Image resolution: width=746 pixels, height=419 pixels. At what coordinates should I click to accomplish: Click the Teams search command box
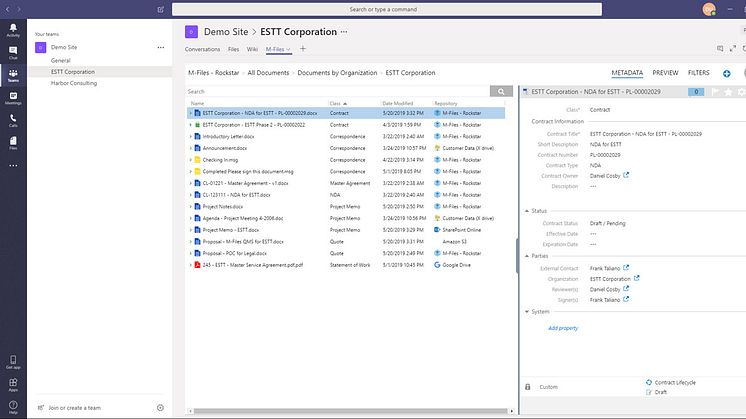tap(387, 9)
